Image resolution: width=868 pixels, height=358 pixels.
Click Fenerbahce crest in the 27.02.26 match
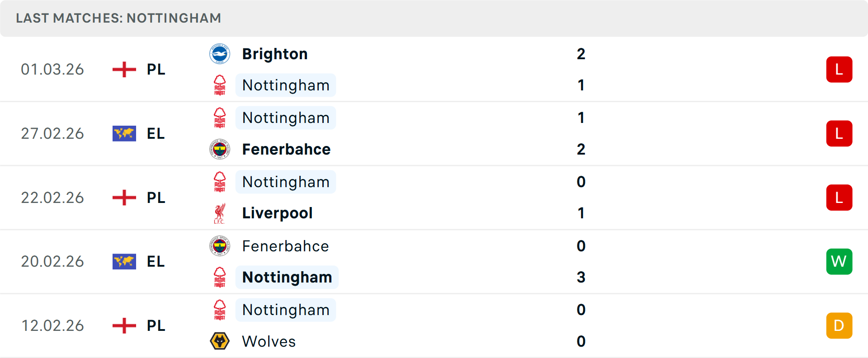[220, 149]
